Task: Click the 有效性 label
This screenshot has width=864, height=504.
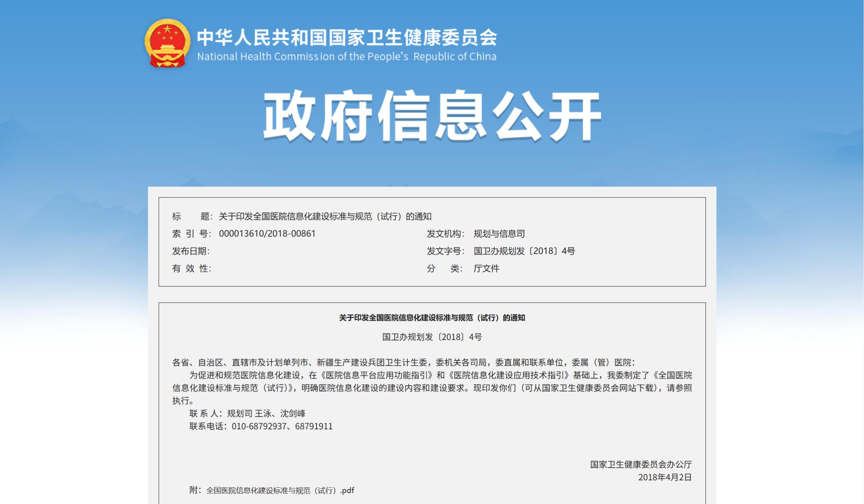Action: pyautogui.click(x=192, y=268)
